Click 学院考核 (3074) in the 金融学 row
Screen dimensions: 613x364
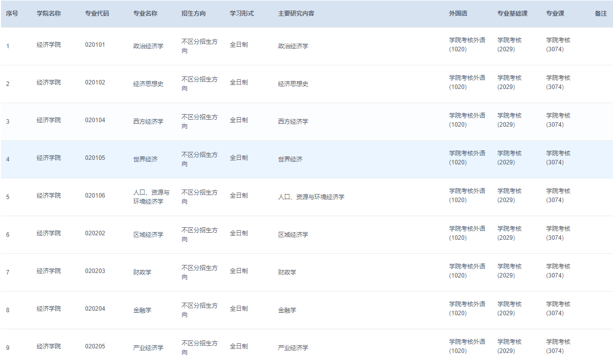point(558,309)
